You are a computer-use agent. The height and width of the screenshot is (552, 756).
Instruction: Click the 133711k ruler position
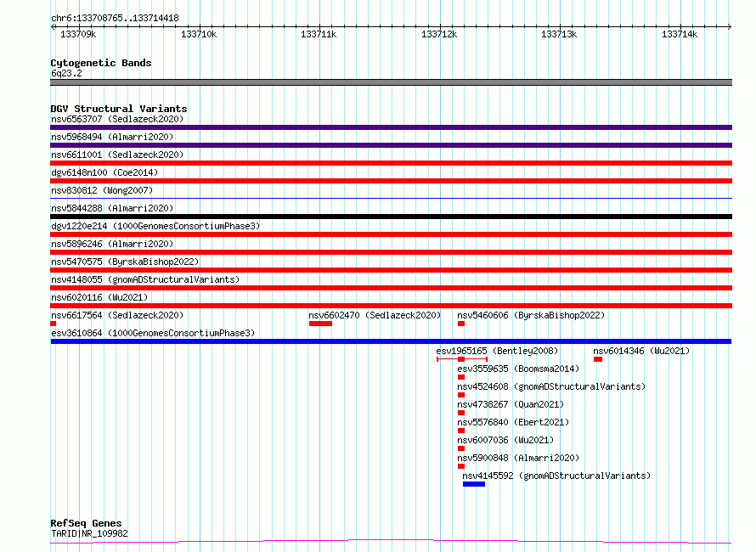tap(319, 34)
